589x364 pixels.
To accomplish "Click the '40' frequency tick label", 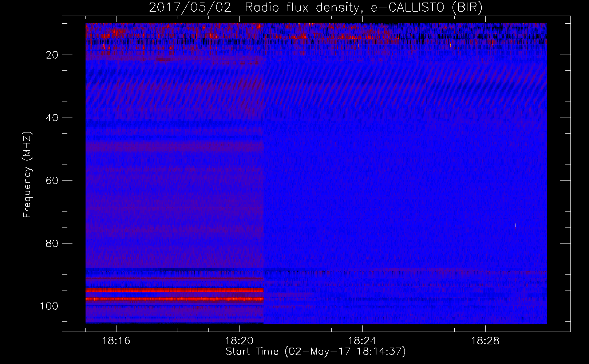I will coord(52,118).
